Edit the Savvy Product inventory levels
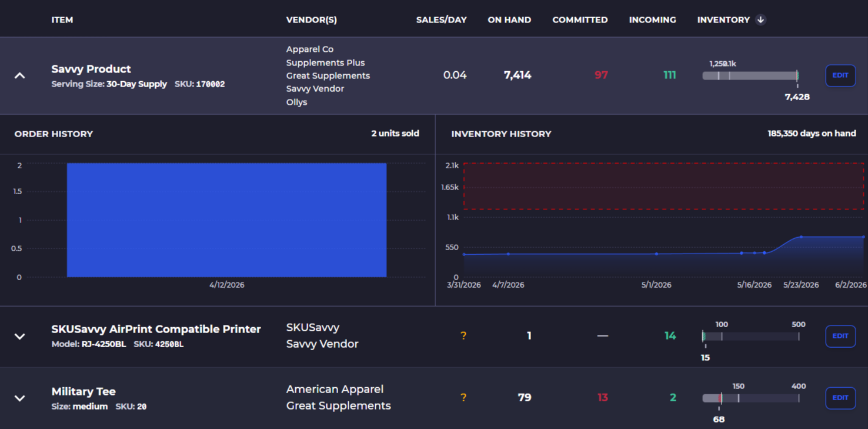The image size is (868, 429). pos(840,75)
